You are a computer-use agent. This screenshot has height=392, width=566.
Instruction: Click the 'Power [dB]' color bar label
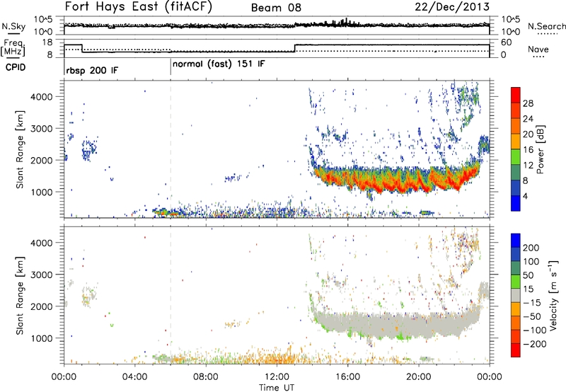pyautogui.click(x=540, y=149)
